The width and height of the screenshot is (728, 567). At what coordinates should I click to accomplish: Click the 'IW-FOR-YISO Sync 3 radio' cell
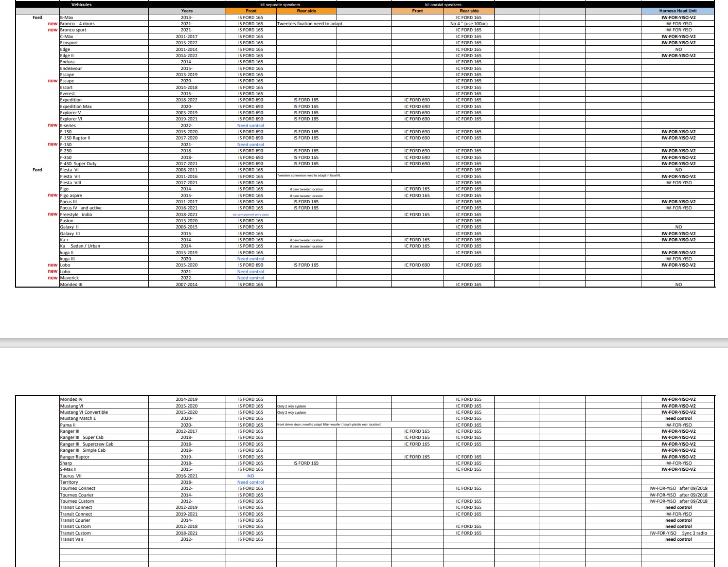click(678, 533)
